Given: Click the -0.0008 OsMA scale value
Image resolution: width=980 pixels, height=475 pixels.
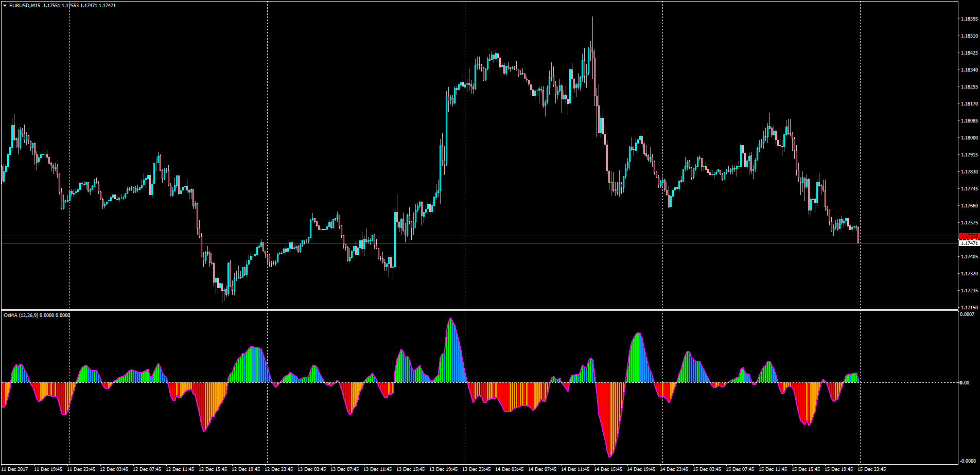Looking at the screenshot, I should [x=968, y=461].
